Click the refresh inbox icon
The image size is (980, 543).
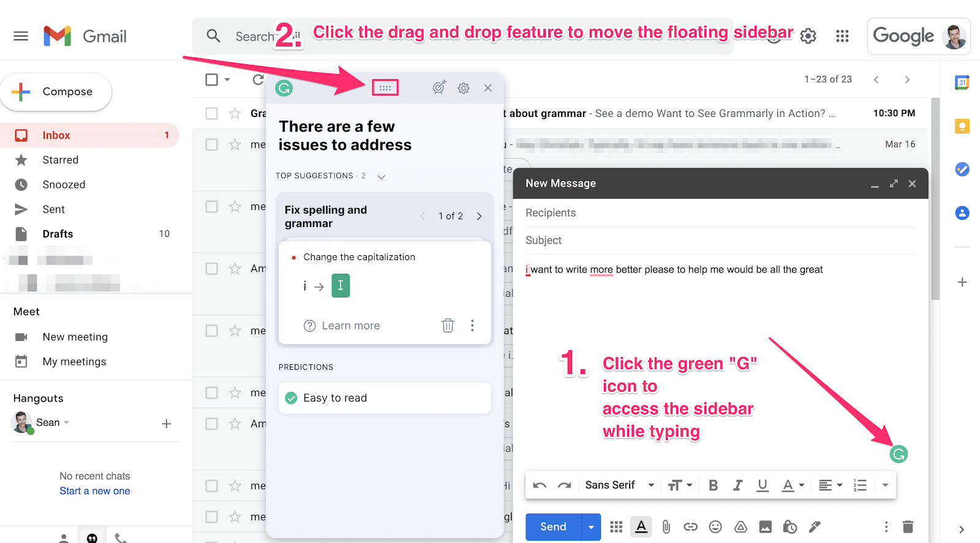point(258,80)
